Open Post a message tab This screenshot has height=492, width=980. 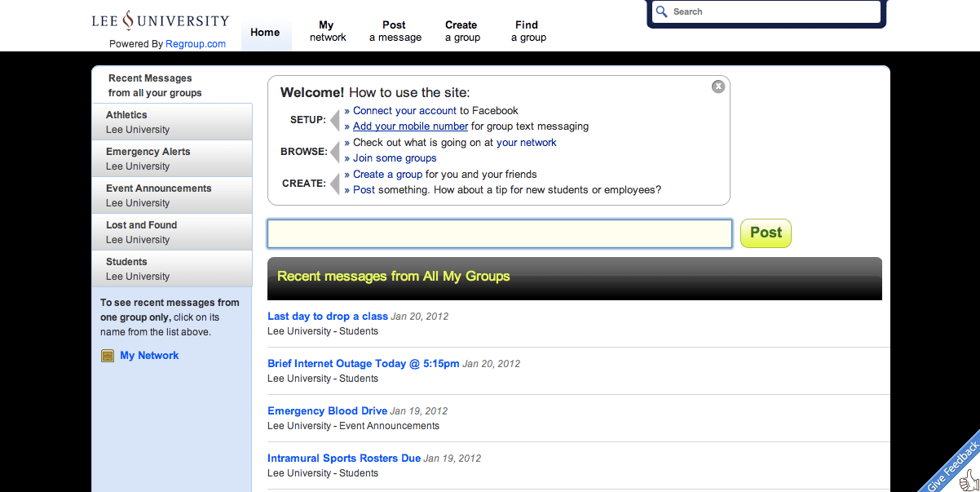[395, 31]
